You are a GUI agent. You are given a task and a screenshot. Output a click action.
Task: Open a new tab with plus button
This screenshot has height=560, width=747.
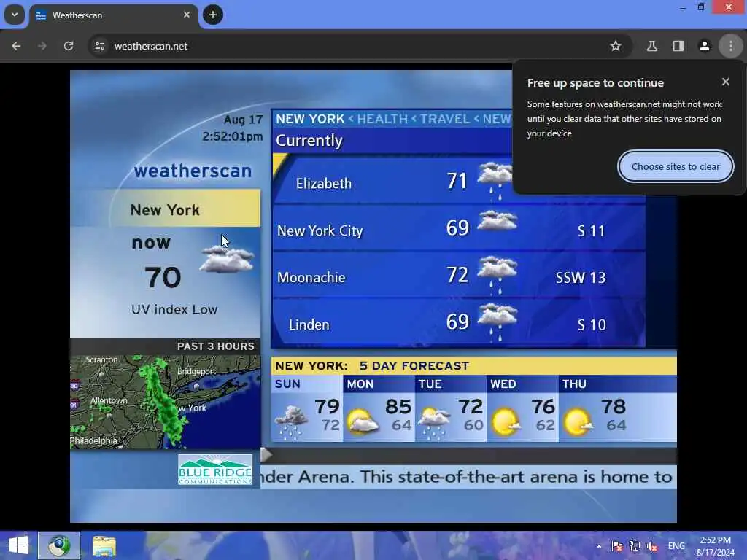[x=213, y=15]
